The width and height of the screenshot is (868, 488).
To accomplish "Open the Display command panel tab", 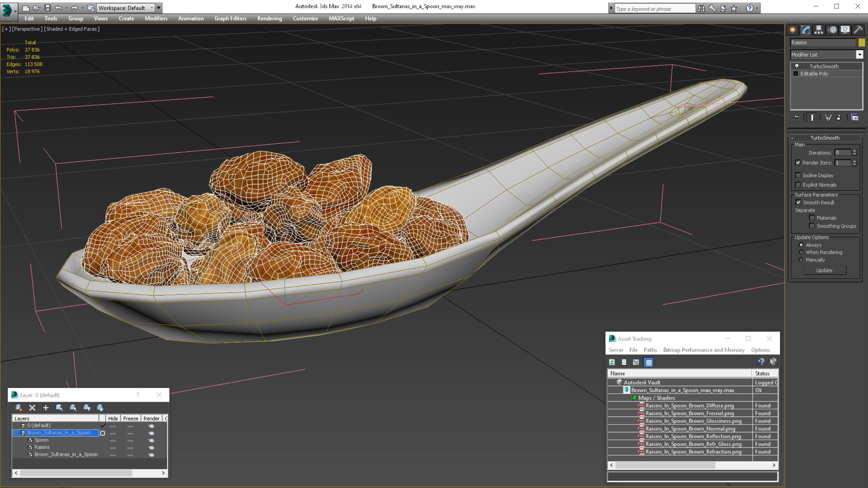I will tap(845, 30).
